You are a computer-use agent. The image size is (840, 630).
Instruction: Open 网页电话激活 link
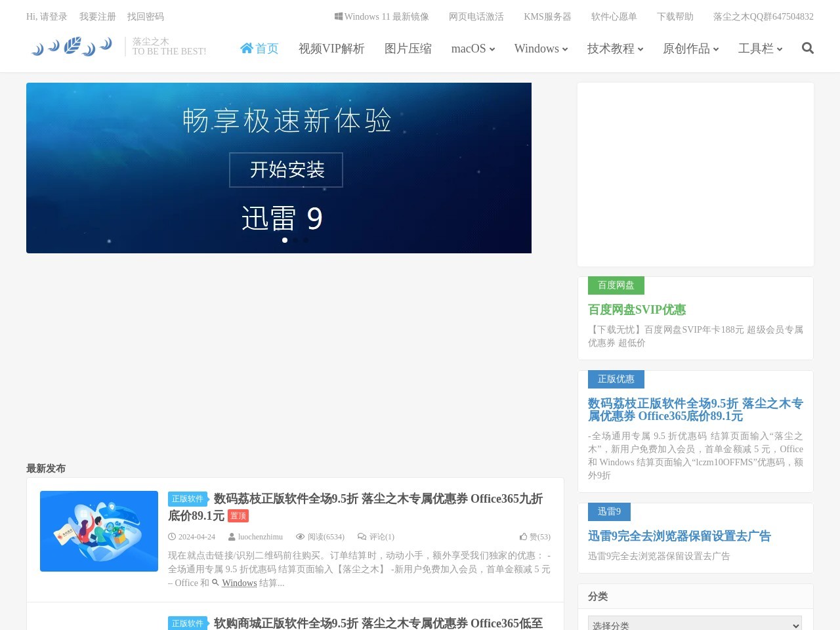click(476, 16)
